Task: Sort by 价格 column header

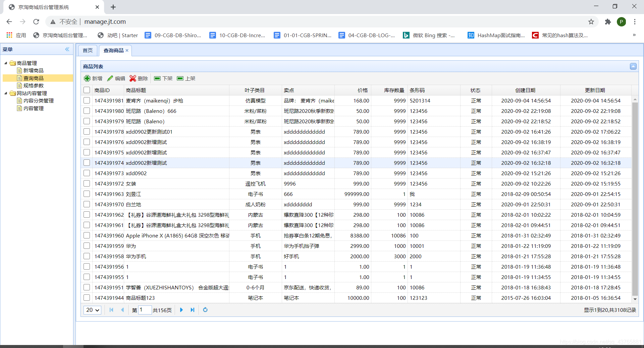Action: coord(353,90)
